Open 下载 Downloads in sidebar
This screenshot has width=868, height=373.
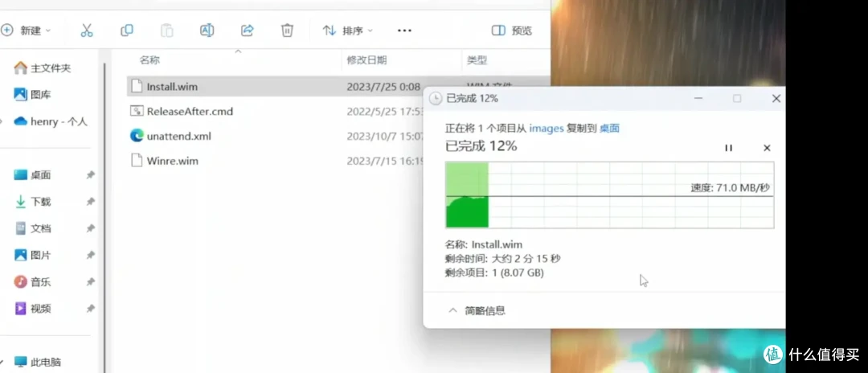(33, 202)
